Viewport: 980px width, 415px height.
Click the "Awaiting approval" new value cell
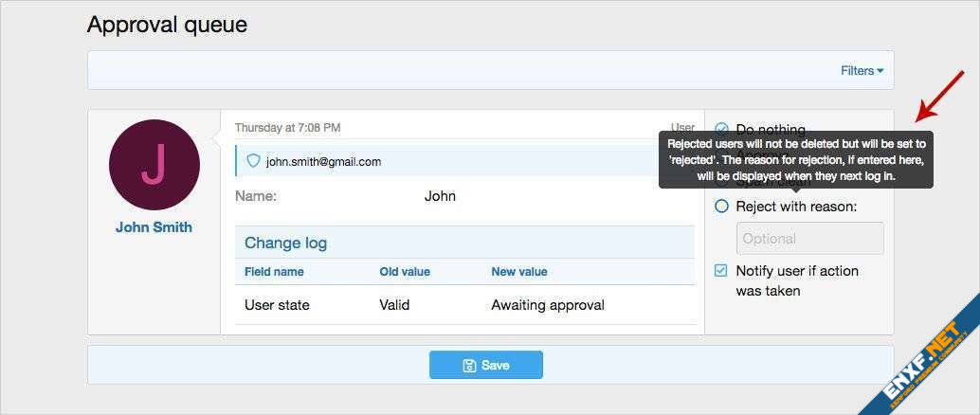coord(548,305)
